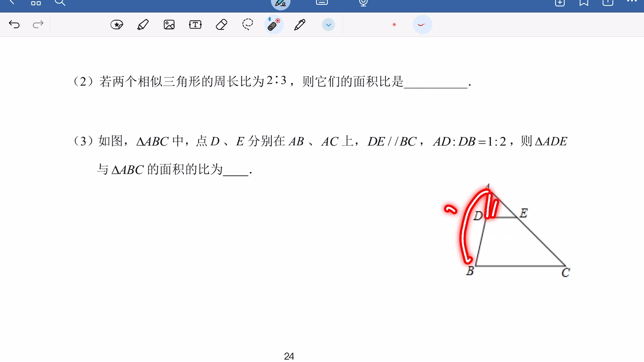Select the eraser tool

click(x=221, y=24)
